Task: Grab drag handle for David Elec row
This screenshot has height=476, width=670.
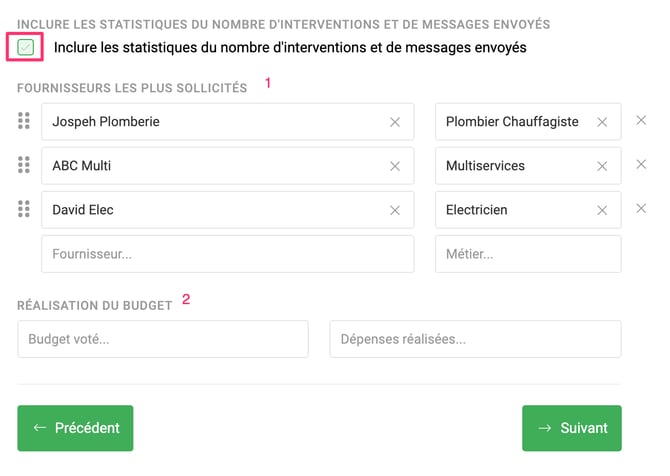Action: [24, 210]
